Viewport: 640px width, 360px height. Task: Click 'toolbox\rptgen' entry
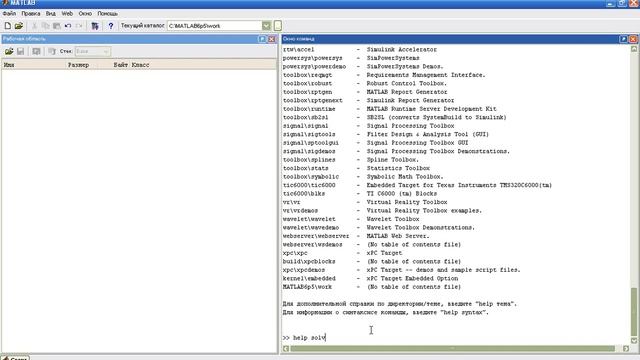(307, 92)
